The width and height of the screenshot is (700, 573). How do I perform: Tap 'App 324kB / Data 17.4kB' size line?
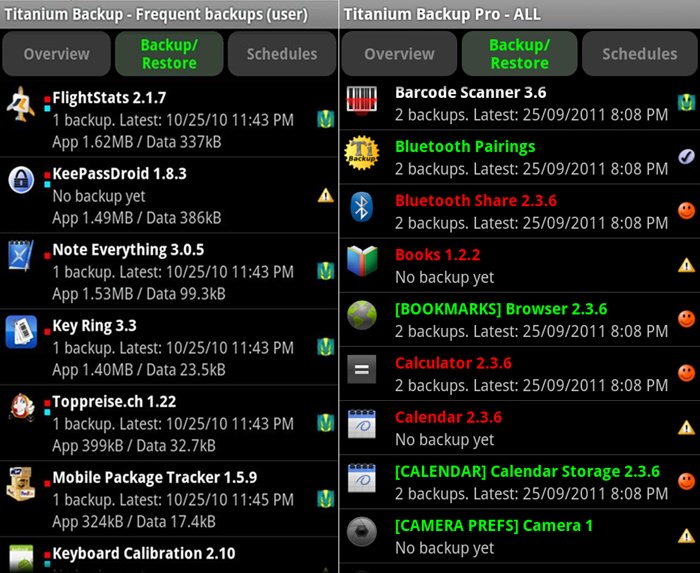[134, 522]
